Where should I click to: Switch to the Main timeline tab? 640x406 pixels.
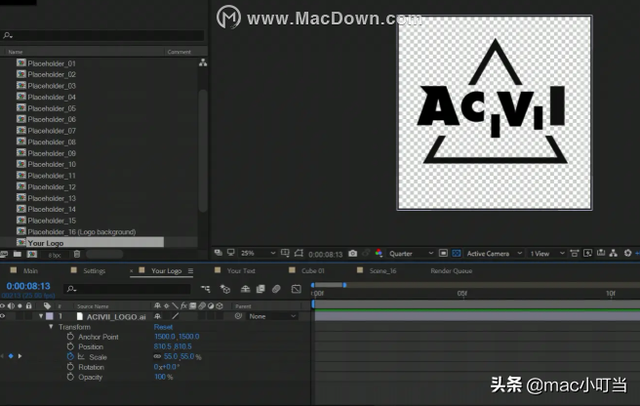(x=30, y=271)
